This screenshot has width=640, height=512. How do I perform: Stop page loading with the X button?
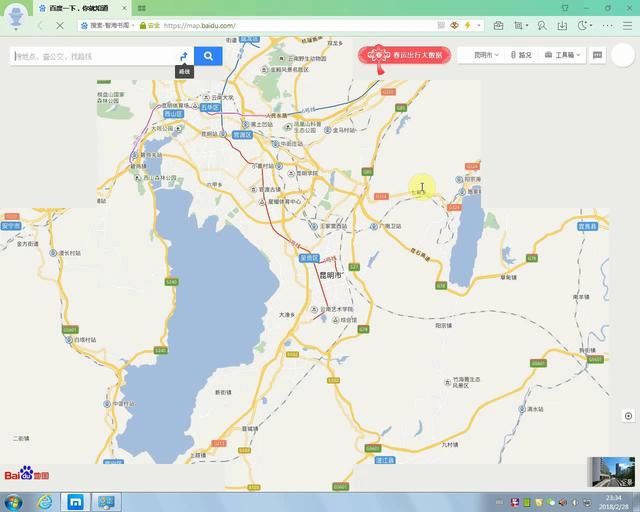59,25
